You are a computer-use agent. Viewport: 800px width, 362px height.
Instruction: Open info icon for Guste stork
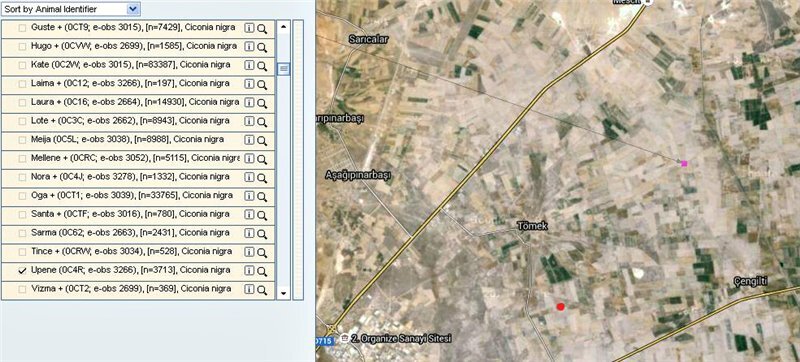tap(249, 29)
